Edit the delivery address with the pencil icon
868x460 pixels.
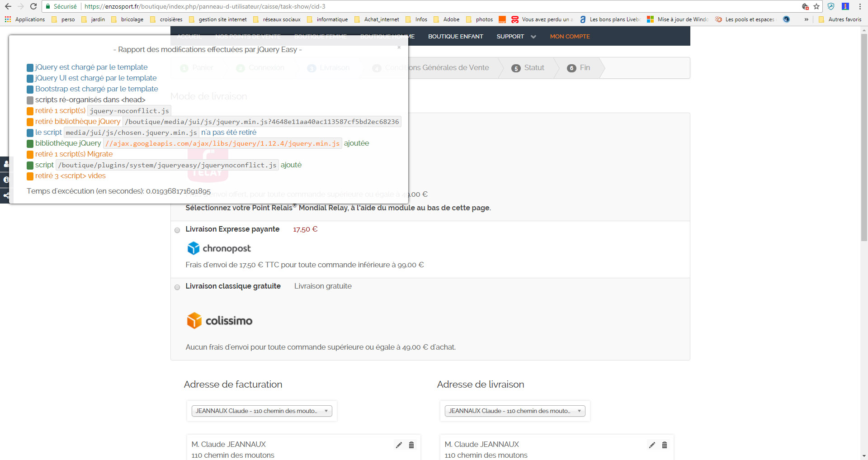pyautogui.click(x=652, y=445)
